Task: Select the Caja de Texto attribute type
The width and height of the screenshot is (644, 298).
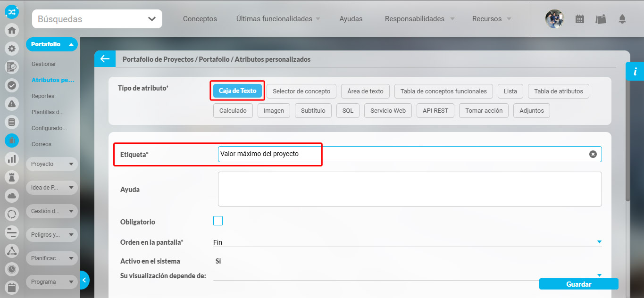Action: (x=237, y=91)
